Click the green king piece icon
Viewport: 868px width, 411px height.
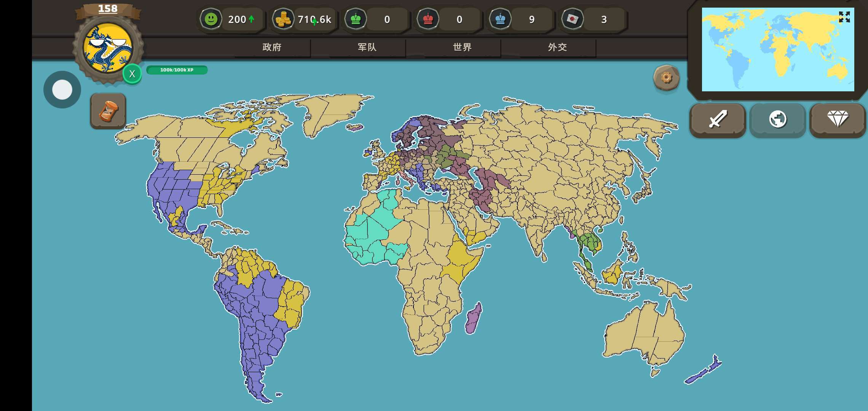[356, 19]
